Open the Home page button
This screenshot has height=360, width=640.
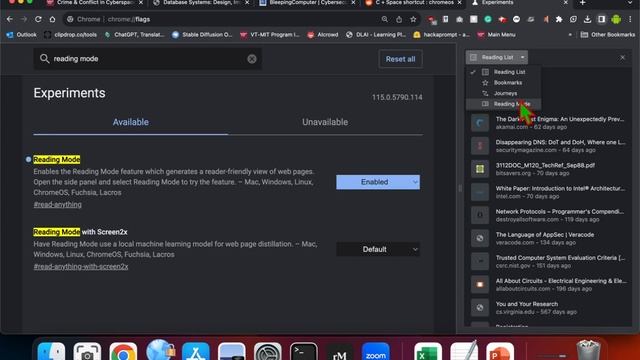pyautogui.click(x=52, y=19)
